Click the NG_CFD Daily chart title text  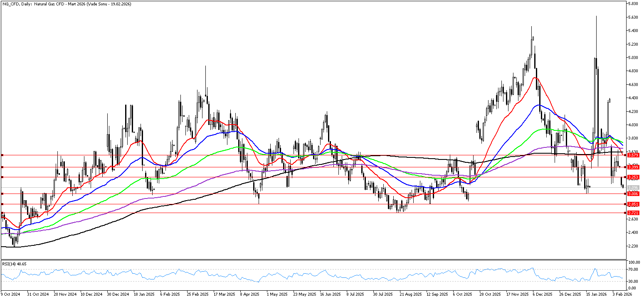point(68,4)
